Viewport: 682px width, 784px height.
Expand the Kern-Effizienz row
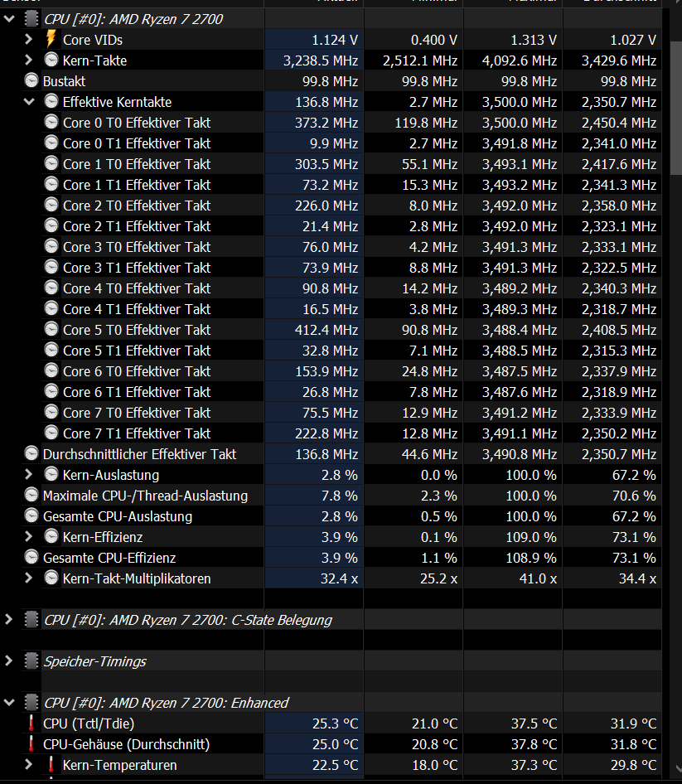tap(28, 536)
